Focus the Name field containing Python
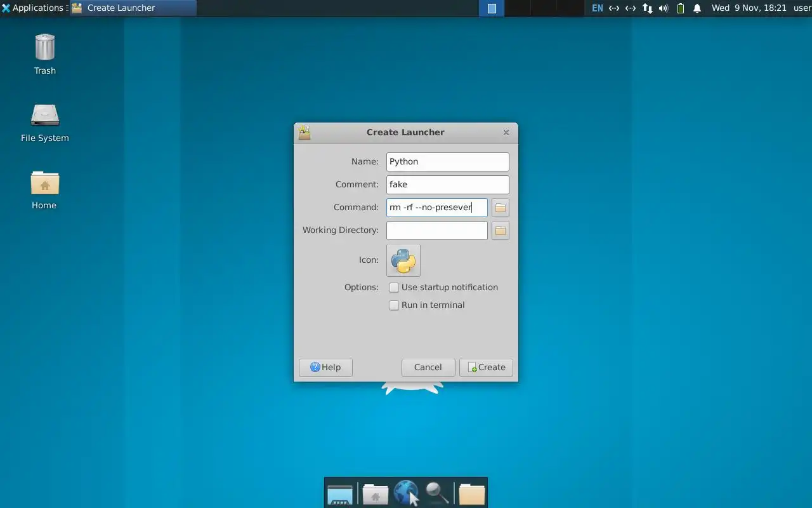The image size is (812, 508). tap(447, 162)
